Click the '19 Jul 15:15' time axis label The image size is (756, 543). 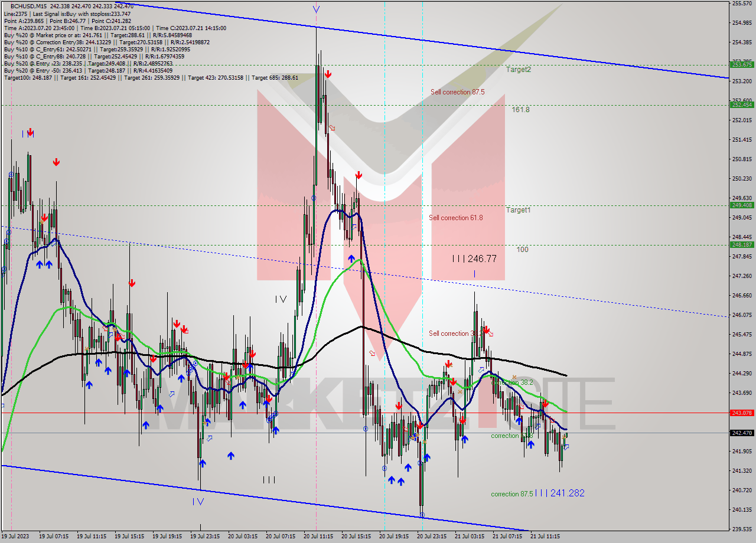click(x=129, y=537)
